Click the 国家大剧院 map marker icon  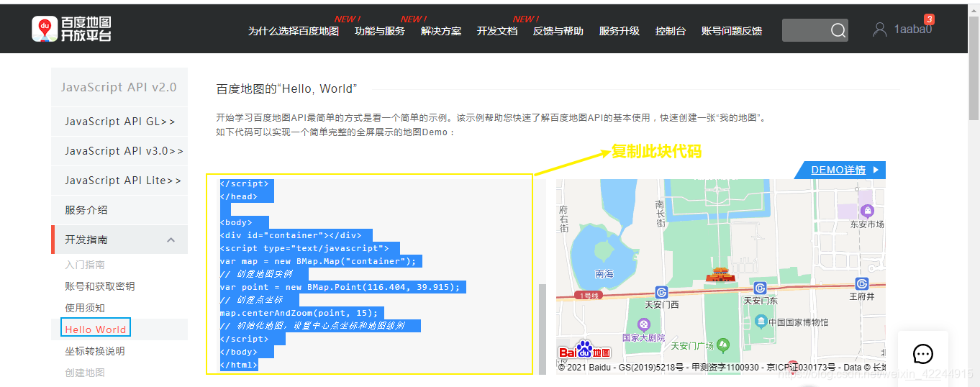[x=643, y=325]
